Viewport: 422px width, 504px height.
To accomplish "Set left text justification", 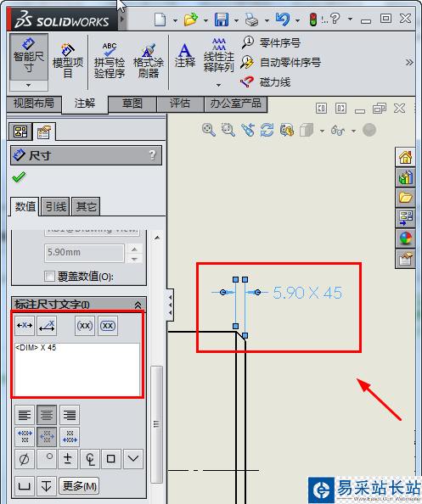I will point(25,415).
